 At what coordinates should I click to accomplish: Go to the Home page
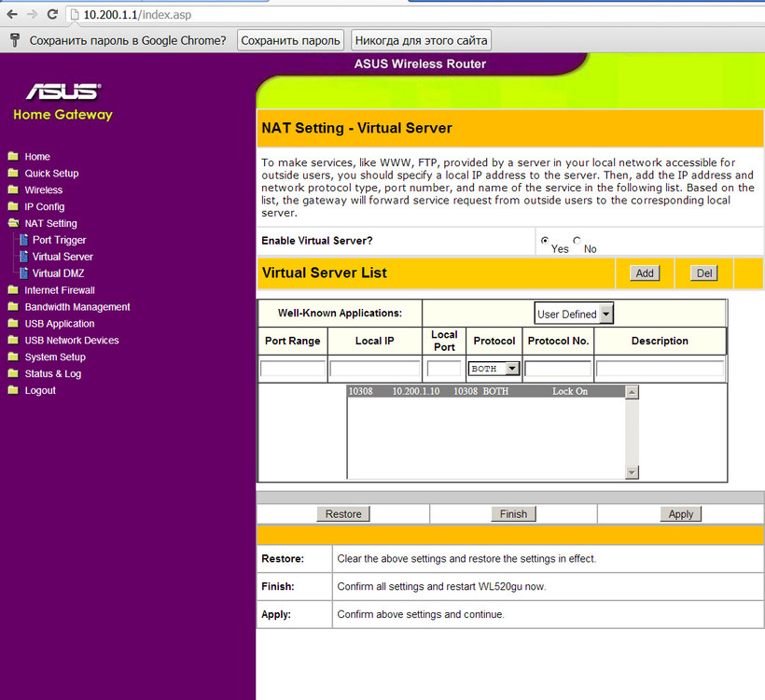[37, 156]
